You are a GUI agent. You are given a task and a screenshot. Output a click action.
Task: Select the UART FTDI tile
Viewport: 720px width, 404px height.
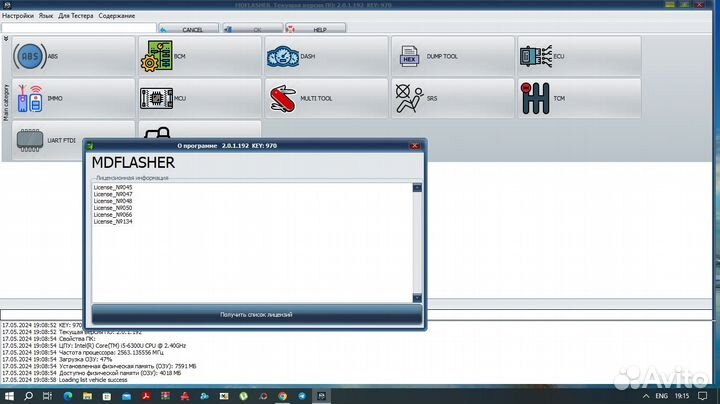pos(72,141)
